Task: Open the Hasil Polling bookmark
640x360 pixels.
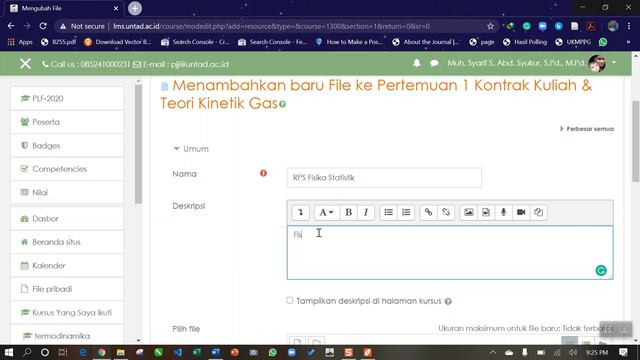Action: click(x=525, y=42)
